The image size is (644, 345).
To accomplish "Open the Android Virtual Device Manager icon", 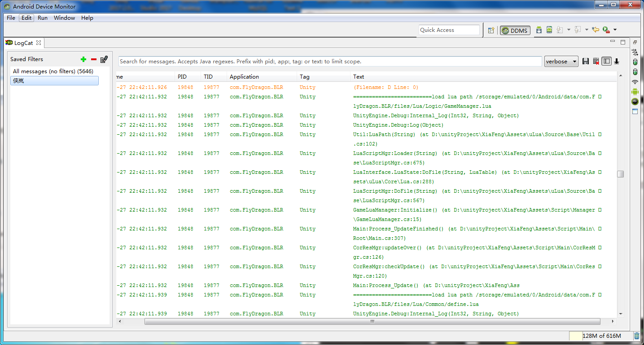I will click(x=549, y=30).
